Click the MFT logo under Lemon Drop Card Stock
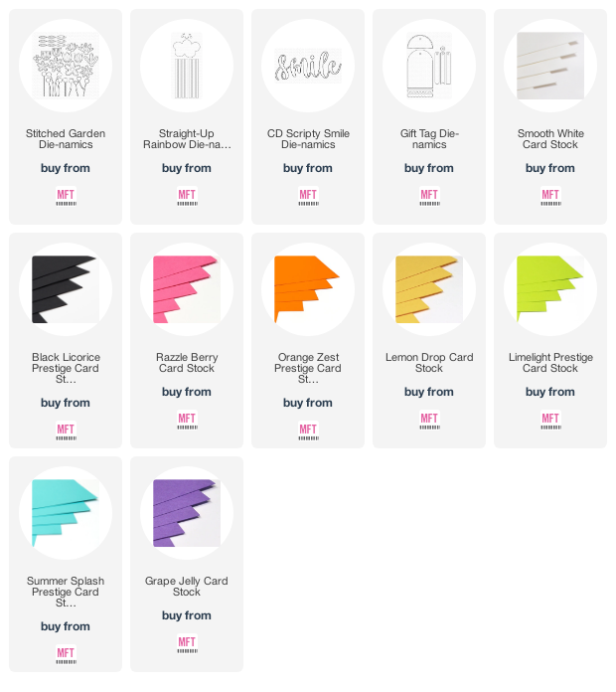616x692 pixels. [x=429, y=421]
